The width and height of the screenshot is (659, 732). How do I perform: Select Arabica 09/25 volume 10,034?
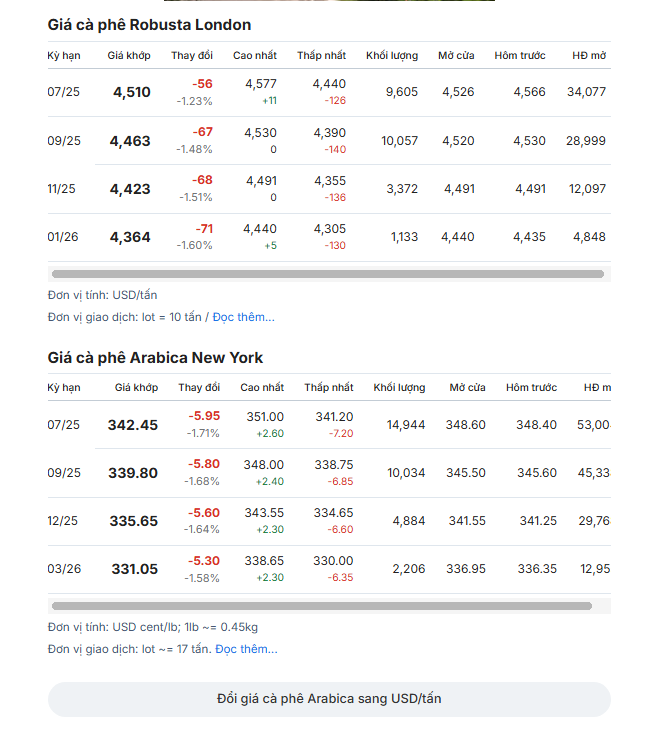406,473
